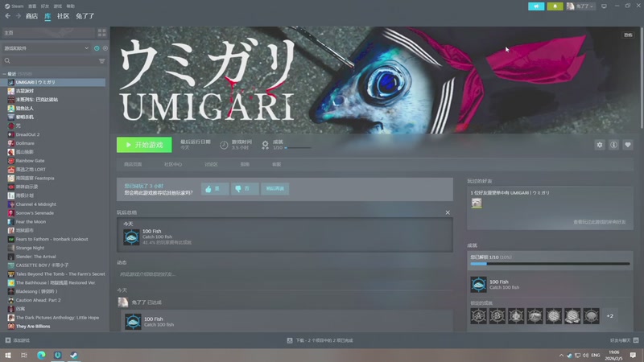Open the downloads status at bottom
644x362 pixels.
tap(320, 340)
